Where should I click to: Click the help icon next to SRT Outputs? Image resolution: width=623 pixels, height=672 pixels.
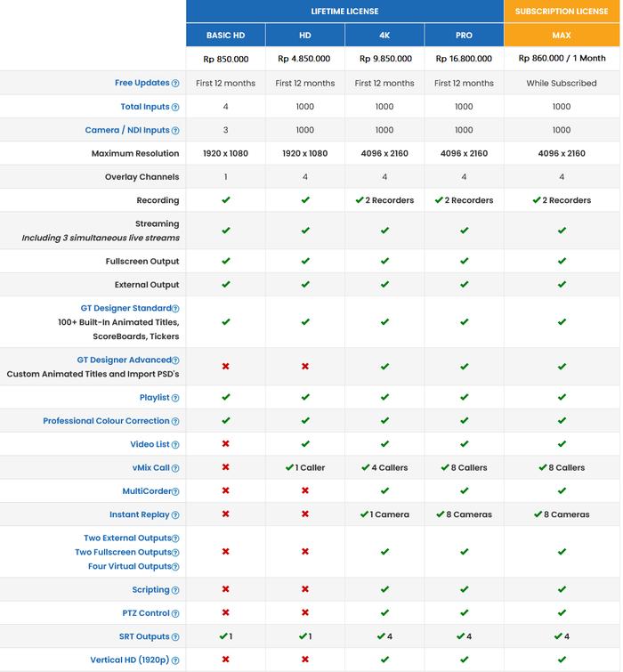pyautogui.click(x=175, y=637)
